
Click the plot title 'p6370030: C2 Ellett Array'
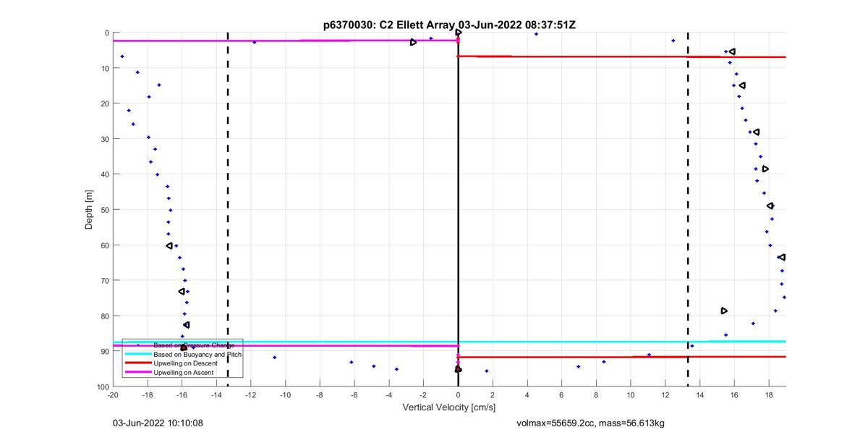[389, 25]
